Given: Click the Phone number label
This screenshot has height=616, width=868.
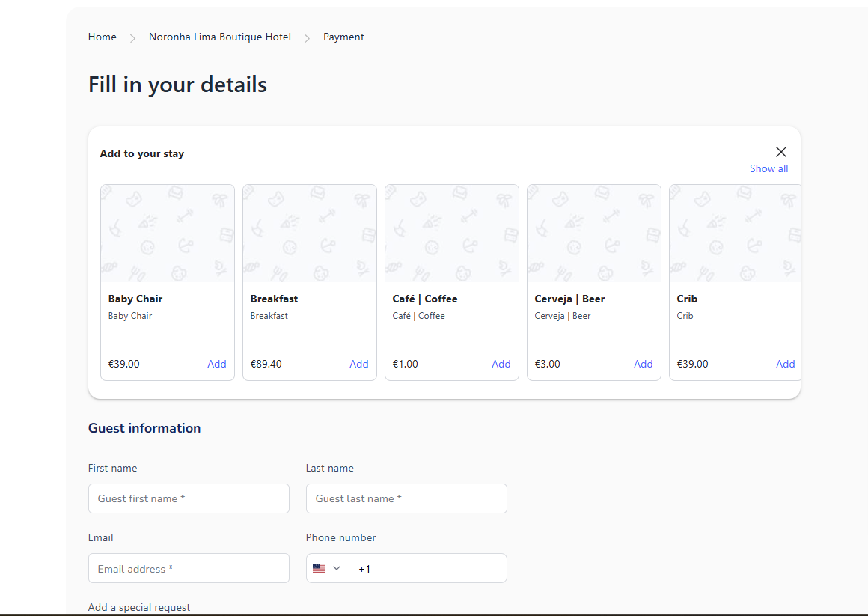Looking at the screenshot, I should click(340, 538).
